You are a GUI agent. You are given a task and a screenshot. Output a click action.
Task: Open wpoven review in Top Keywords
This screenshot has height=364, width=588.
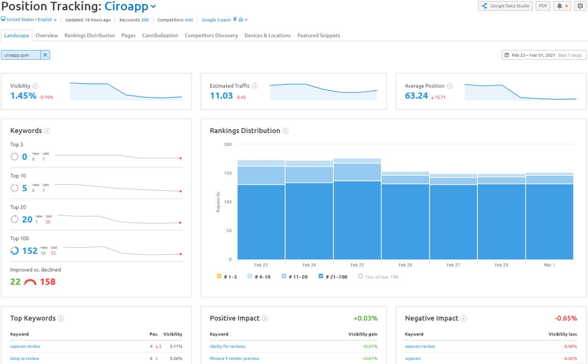(x=25, y=346)
